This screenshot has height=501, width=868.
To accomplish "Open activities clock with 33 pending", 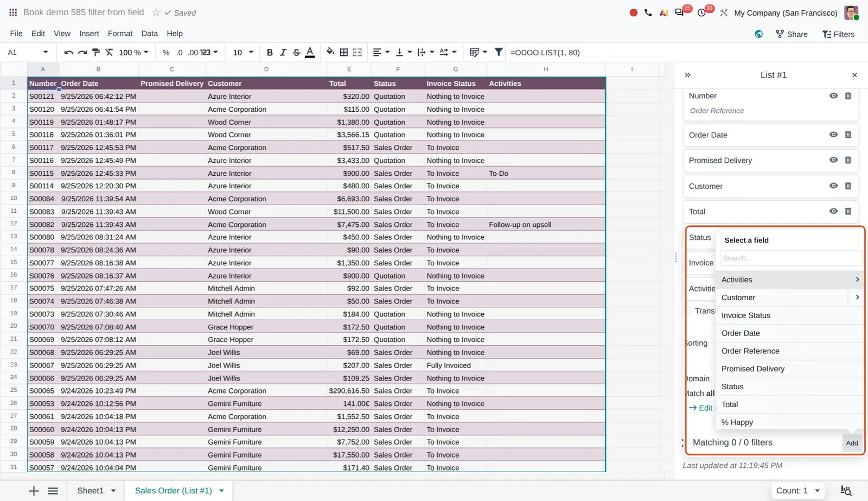I will pos(703,12).
